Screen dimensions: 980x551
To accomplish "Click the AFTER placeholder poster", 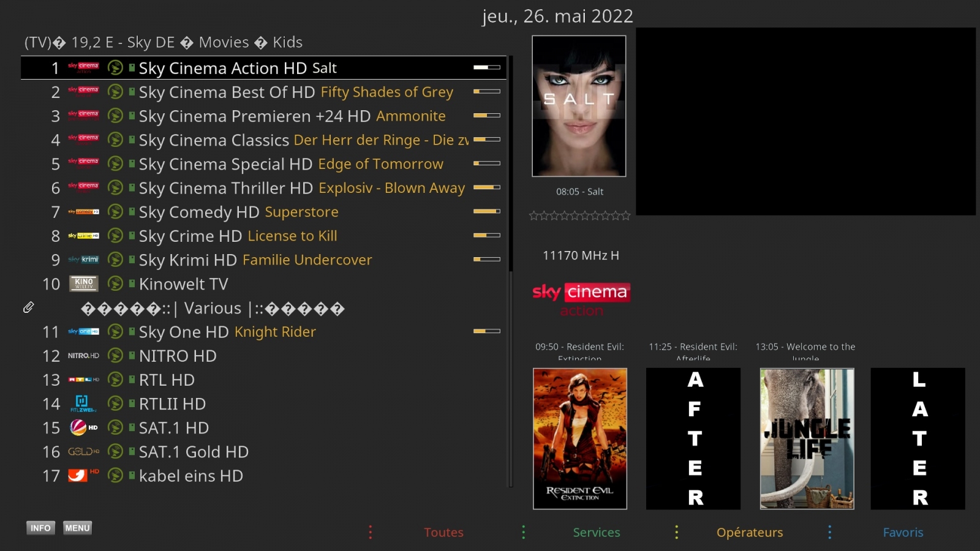I will point(693,438).
